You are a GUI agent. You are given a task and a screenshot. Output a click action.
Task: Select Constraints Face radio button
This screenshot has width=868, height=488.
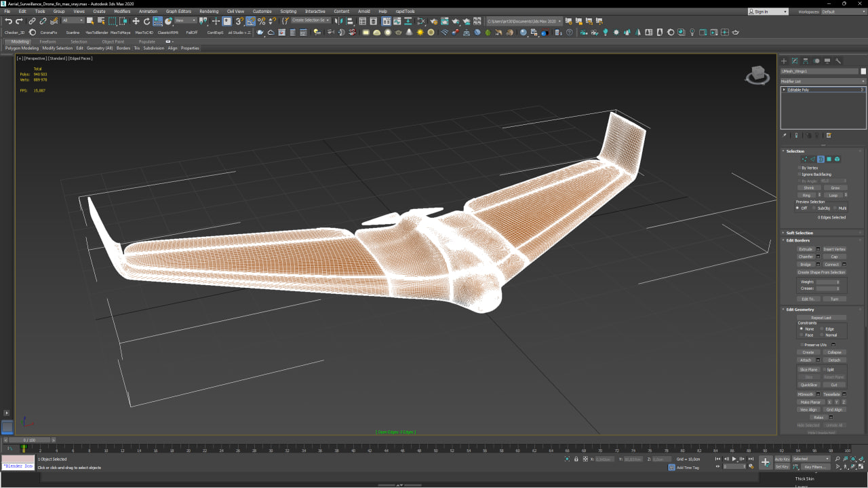tap(802, 335)
